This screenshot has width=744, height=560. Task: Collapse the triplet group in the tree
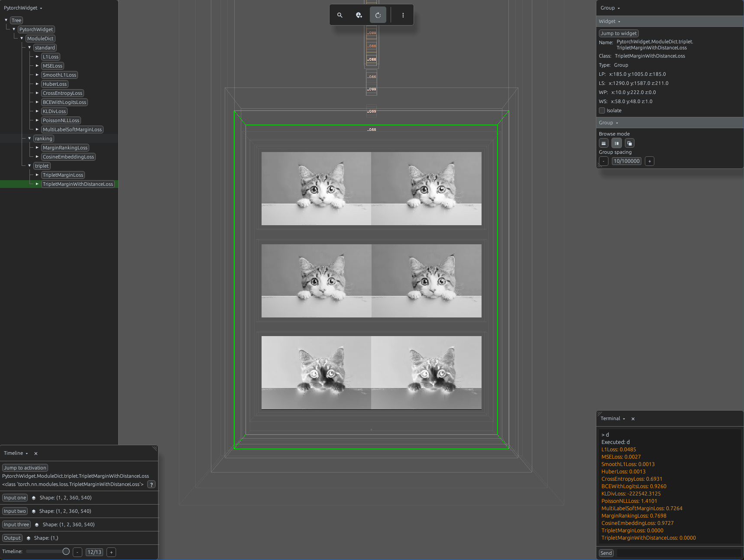(x=29, y=166)
